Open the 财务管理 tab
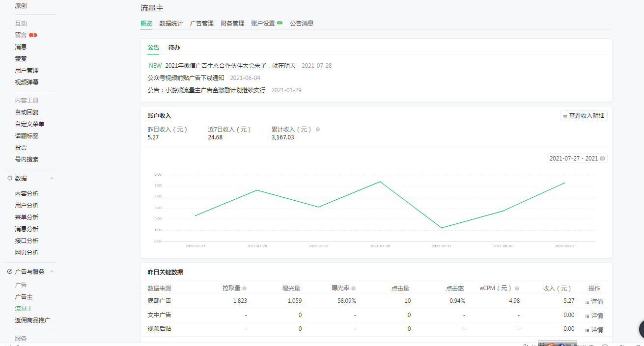Image resolution: width=644 pixels, height=346 pixels. point(232,23)
